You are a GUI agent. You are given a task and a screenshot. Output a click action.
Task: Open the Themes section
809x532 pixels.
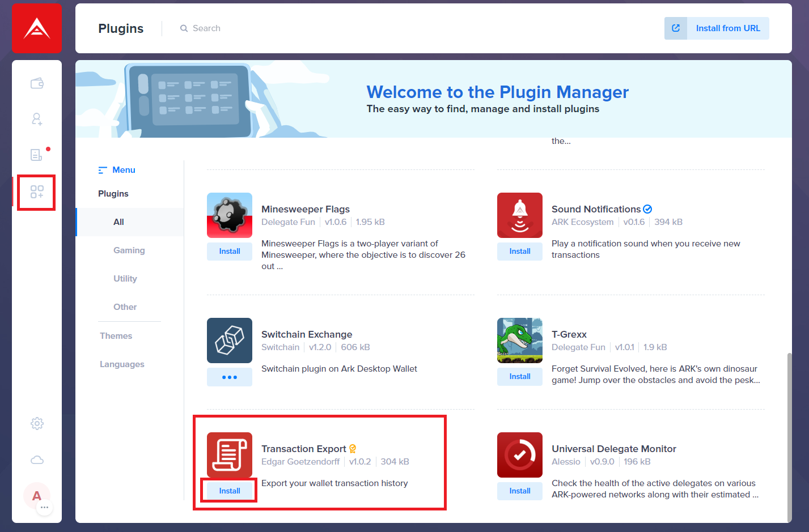click(116, 336)
